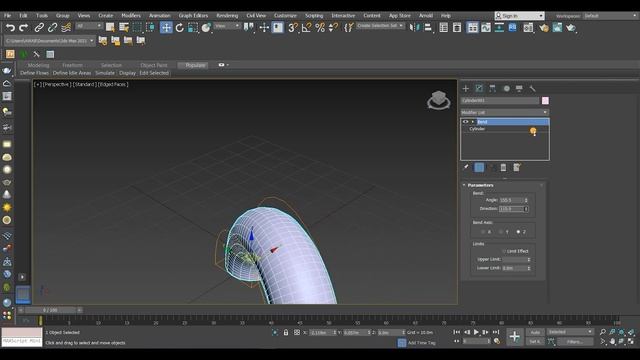
Task: Toggle the Angle Snap icon
Action: coord(307,28)
